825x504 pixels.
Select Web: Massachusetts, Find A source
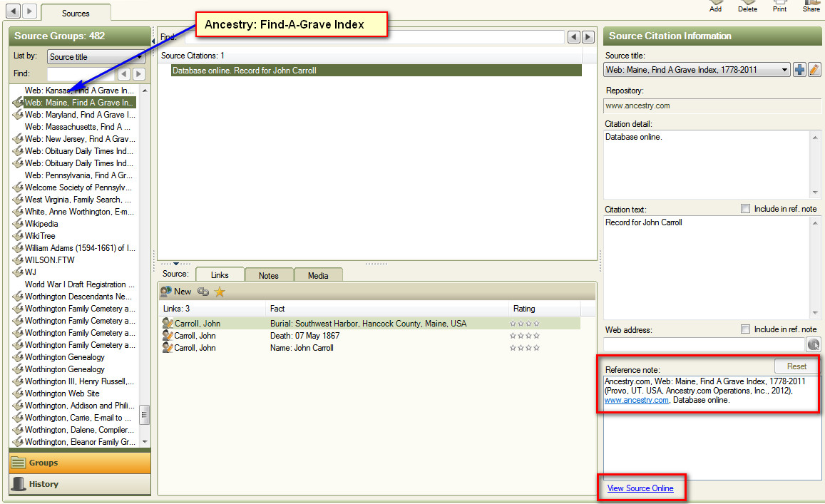tap(77, 127)
